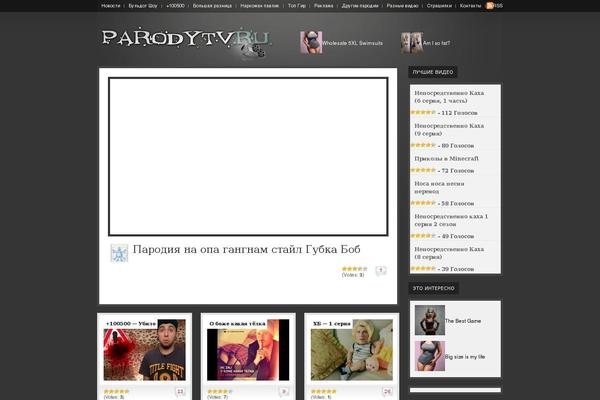Rate the ХБ — 1 серия card with stars
The image size is (600, 400).
click(x=324, y=391)
